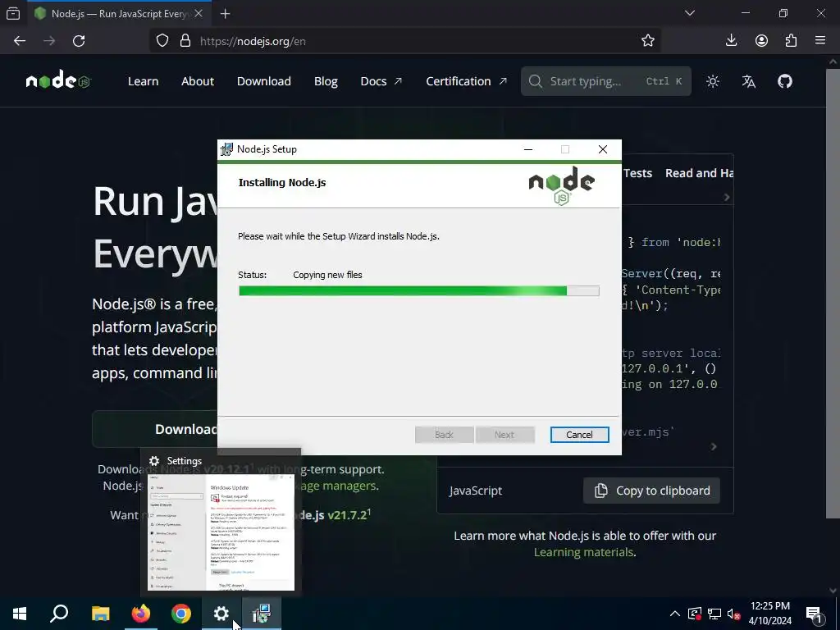
Task: Click the Firefox forward arrow
Action: (49, 41)
